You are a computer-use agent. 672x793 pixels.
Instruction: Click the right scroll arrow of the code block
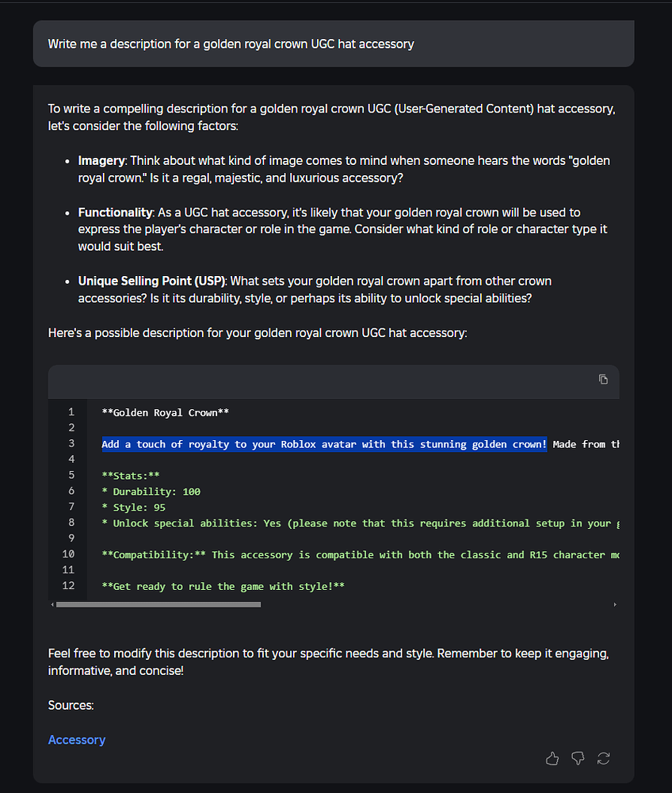[x=615, y=603]
